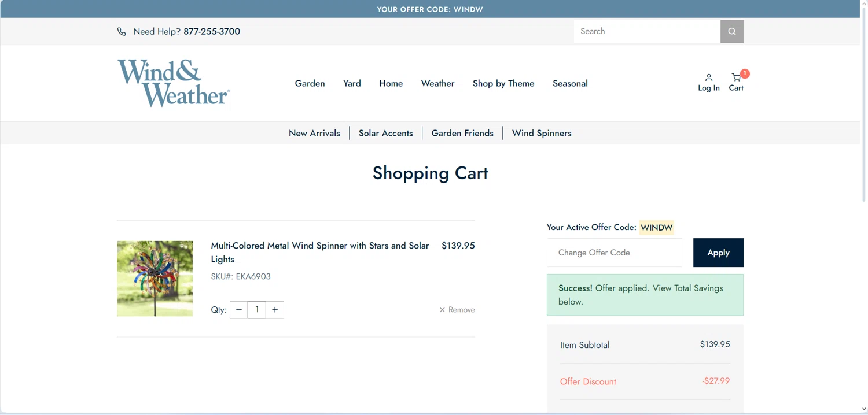Image resolution: width=868 pixels, height=415 pixels.
Task: Apply the offer code
Action: pos(718,253)
